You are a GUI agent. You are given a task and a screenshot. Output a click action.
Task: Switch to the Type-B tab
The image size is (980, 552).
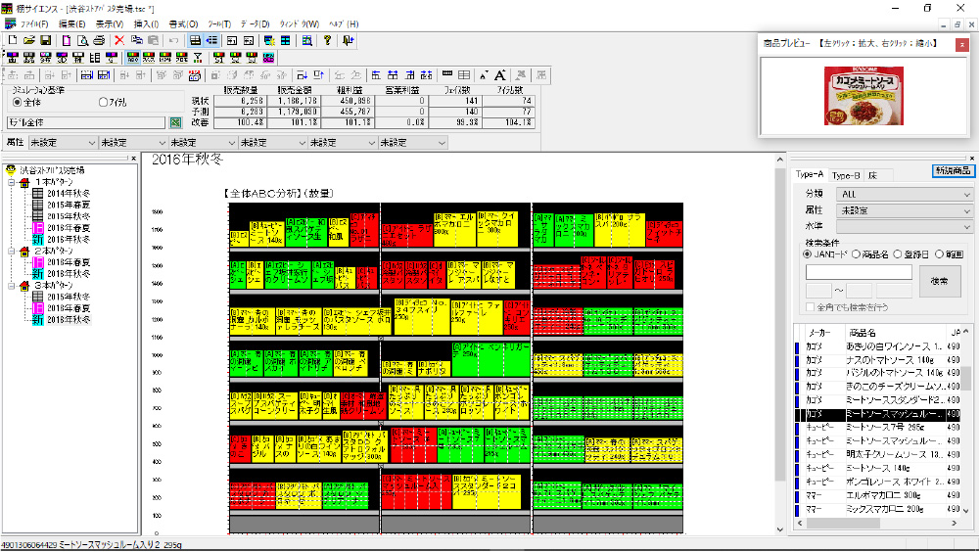click(x=848, y=175)
